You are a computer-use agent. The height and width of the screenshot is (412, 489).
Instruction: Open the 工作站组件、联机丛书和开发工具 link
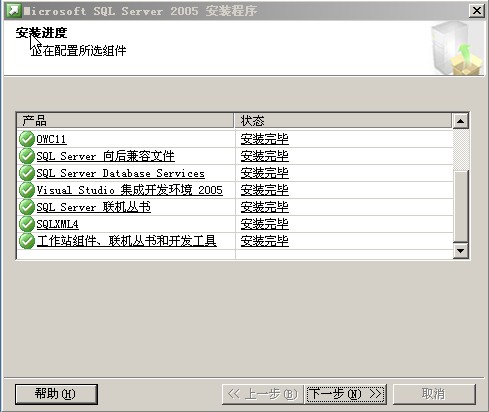click(x=126, y=241)
